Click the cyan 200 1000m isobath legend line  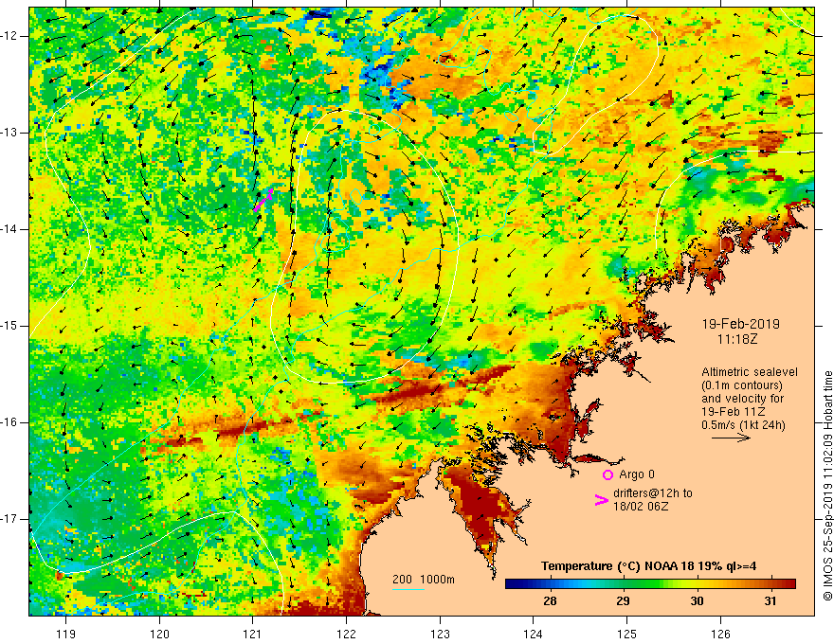tap(408, 589)
